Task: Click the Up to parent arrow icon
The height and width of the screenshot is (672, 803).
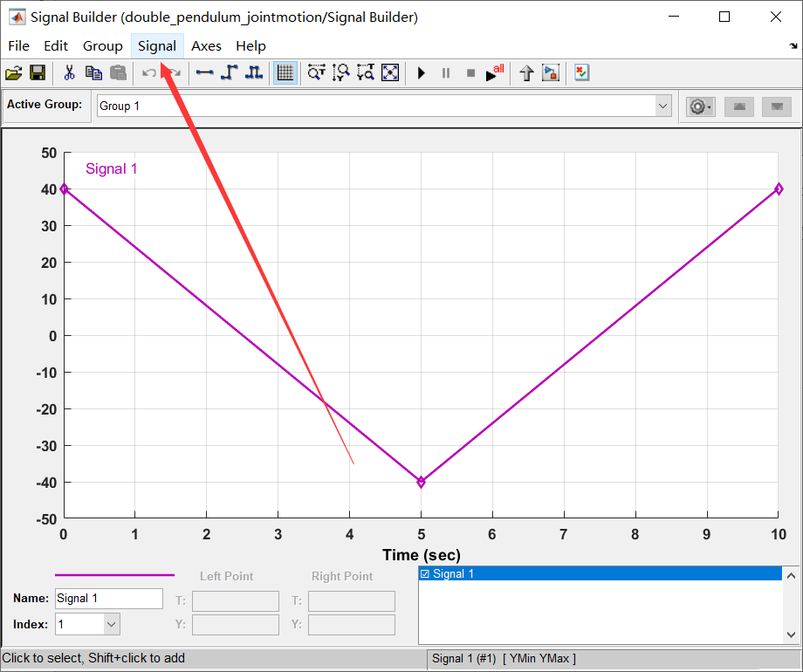Action: coord(526,73)
